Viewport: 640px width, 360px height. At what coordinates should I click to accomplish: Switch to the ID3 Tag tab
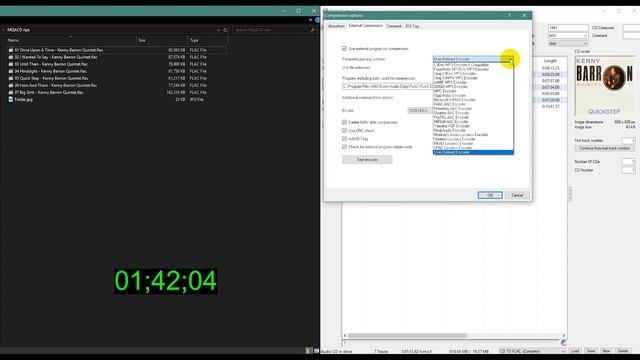coord(412,26)
